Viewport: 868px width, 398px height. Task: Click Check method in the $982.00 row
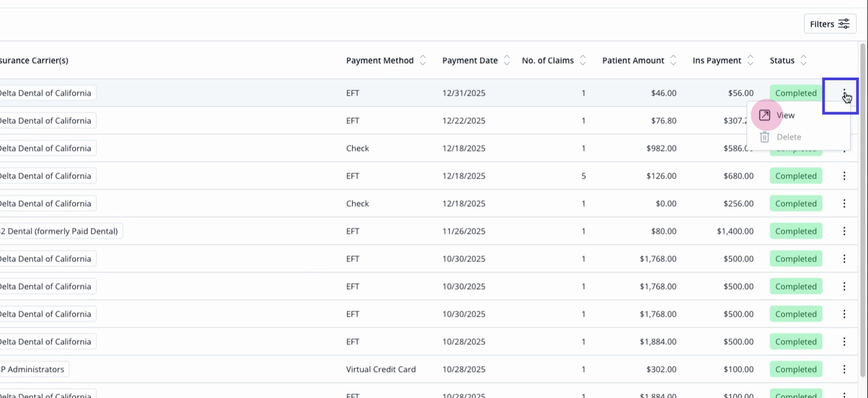click(x=358, y=148)
